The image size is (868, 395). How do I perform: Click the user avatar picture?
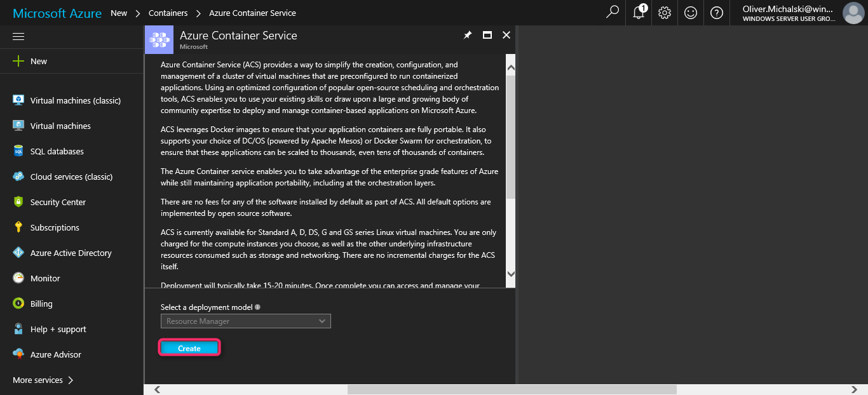[853, 13]
